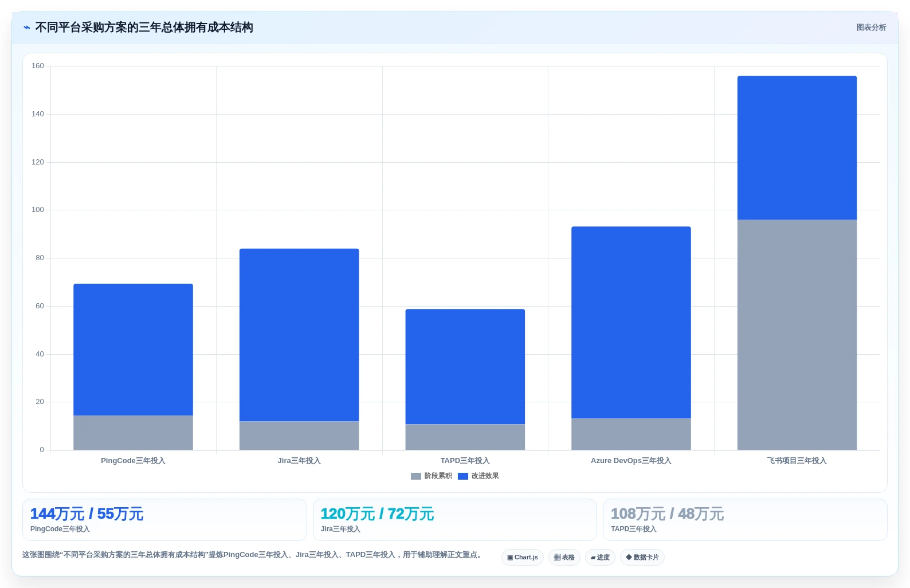
Task: Click the blue 飞书项目三年投入 bar segment
Action: click(797, 148)
